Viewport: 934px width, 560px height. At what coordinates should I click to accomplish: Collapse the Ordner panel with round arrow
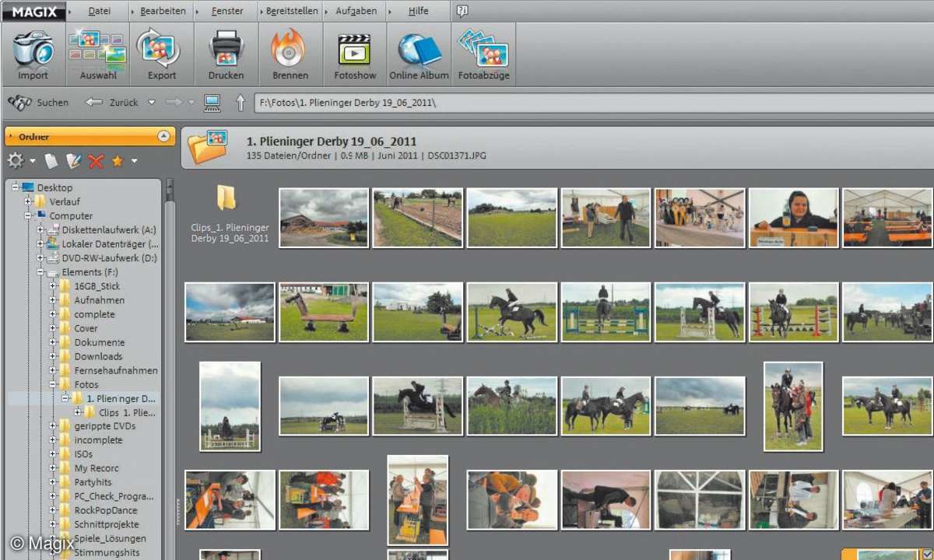tap(163, 136)
